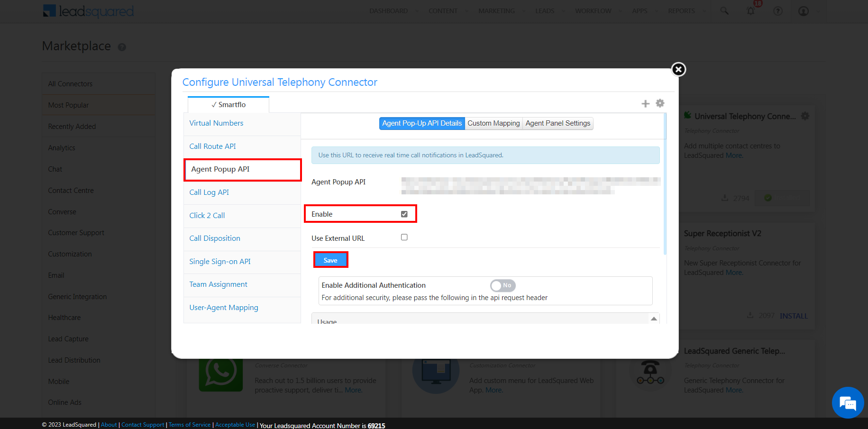
Task: Select Generic Integration category
Action: 99,297
